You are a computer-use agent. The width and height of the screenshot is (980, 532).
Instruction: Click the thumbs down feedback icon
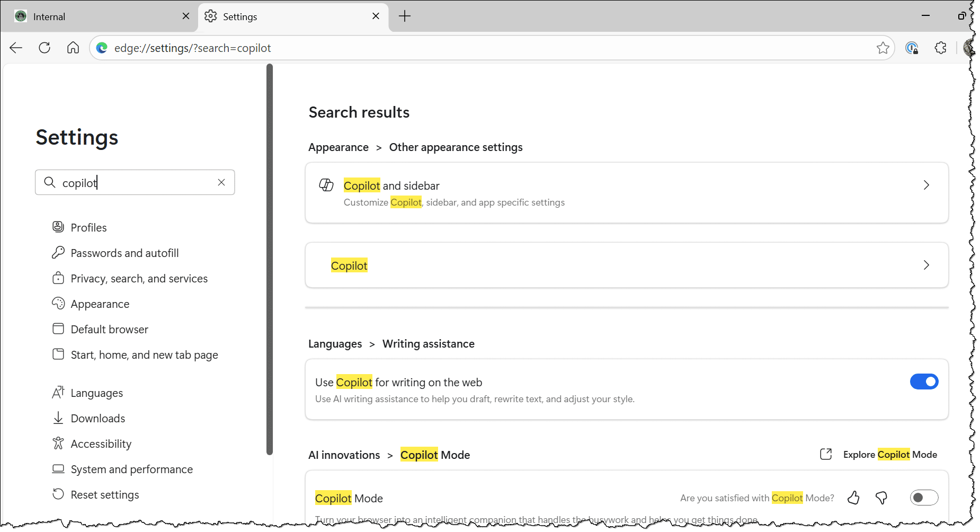click(x=881, y=498)
